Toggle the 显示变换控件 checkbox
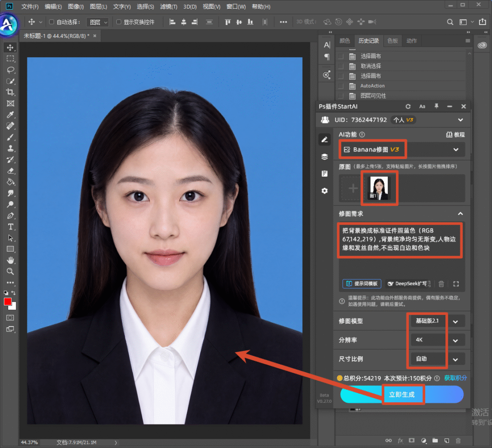 (x=119, y=22)
